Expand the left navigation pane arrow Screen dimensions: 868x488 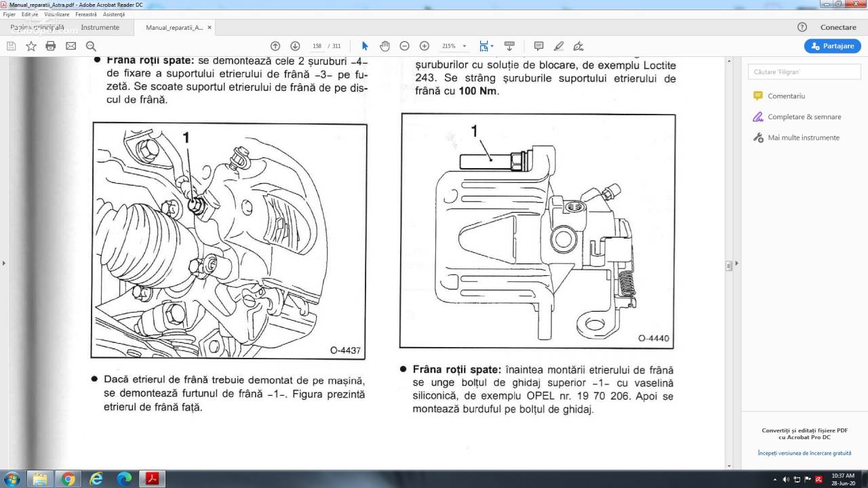(x=4, y=262)
